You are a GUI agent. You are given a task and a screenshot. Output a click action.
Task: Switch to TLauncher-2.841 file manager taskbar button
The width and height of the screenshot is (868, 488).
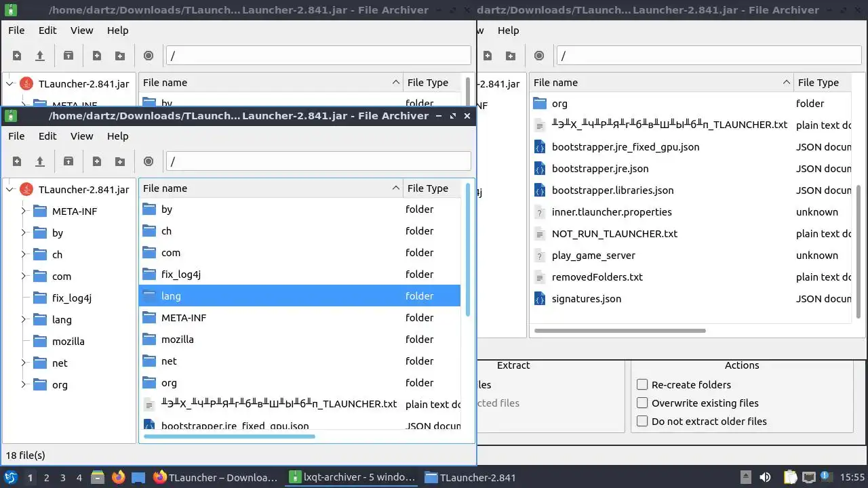click(471, 477)
